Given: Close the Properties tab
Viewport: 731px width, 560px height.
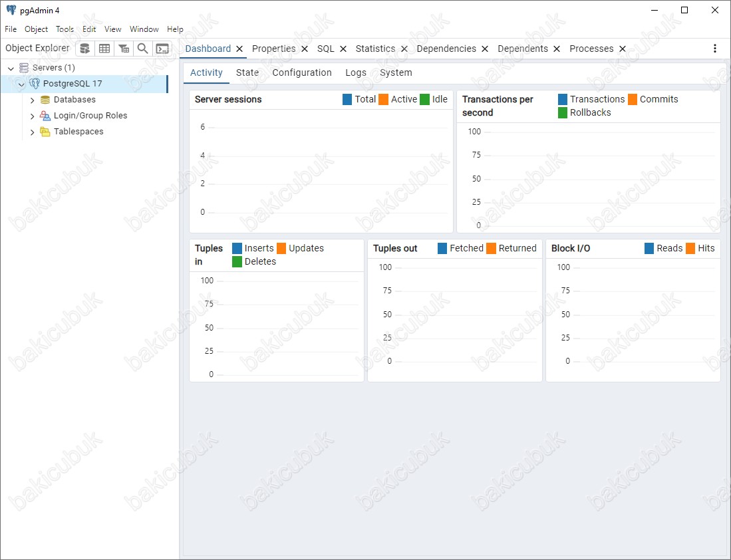Looking at the screenshot, I should pos(305,49).
